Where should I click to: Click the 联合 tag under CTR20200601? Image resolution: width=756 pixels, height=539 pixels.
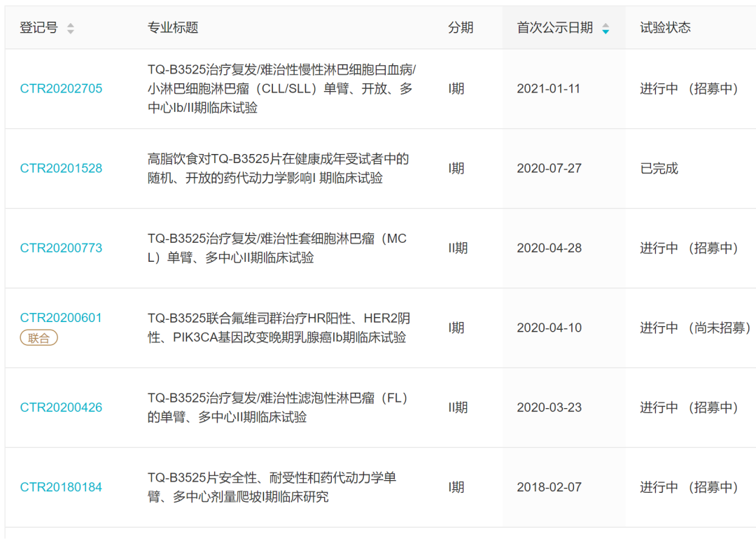pyautogui.click(x=38, y=338)
